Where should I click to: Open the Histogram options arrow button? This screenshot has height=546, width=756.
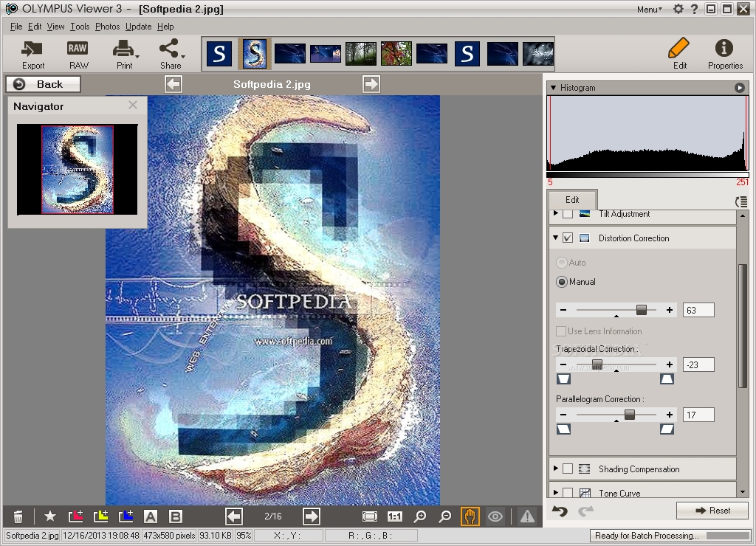tap(740, 88)
